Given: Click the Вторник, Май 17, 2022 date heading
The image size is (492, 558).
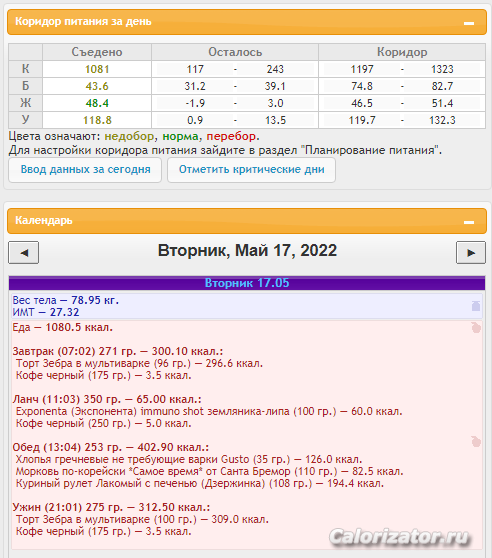Looking at the screenshot, I should (247, 251).
